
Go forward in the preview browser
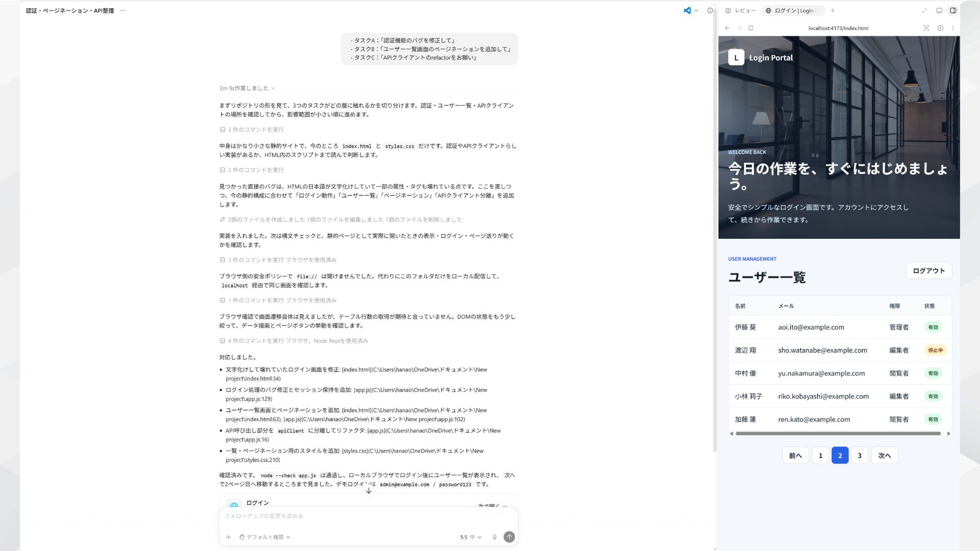pos(739,28)
